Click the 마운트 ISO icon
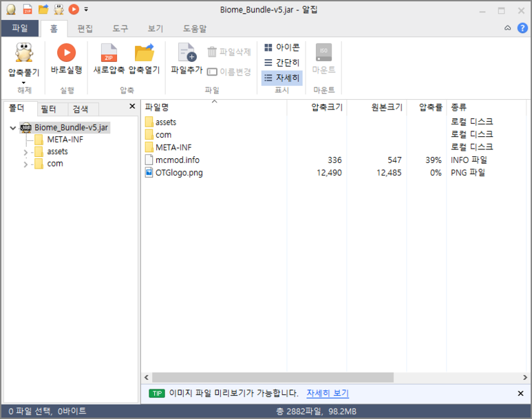 [323, 52]
